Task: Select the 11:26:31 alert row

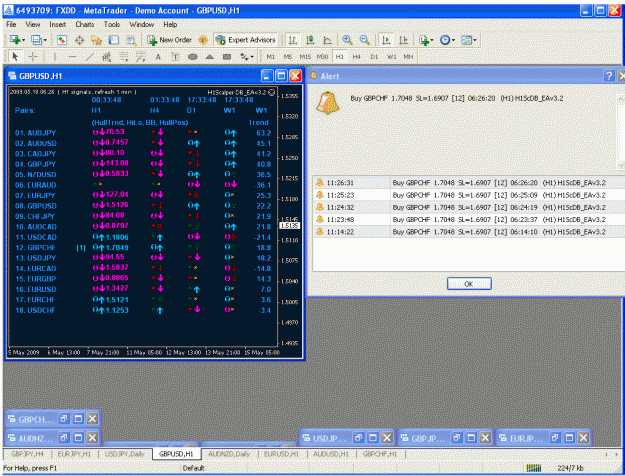Action: point(469,183)
